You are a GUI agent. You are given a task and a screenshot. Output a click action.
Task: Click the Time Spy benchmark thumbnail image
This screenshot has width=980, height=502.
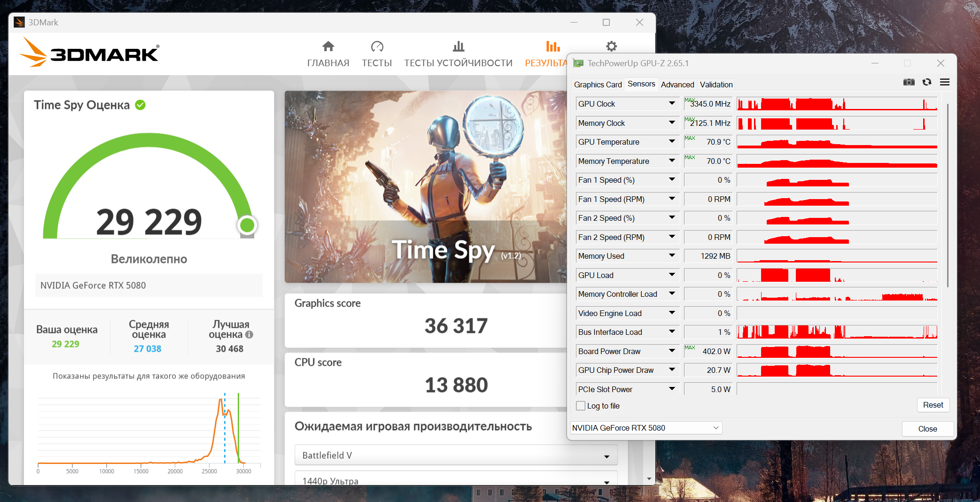coord(426,187)
